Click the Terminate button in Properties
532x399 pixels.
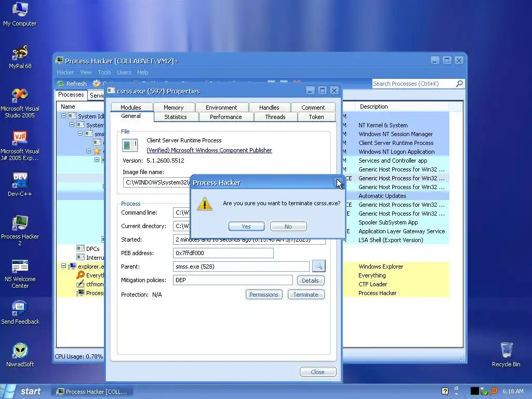(x=305, y=295)
